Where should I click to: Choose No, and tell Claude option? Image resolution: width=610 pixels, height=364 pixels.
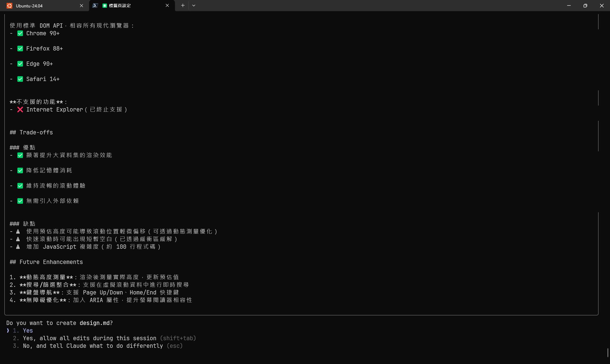tap(92, 346)
